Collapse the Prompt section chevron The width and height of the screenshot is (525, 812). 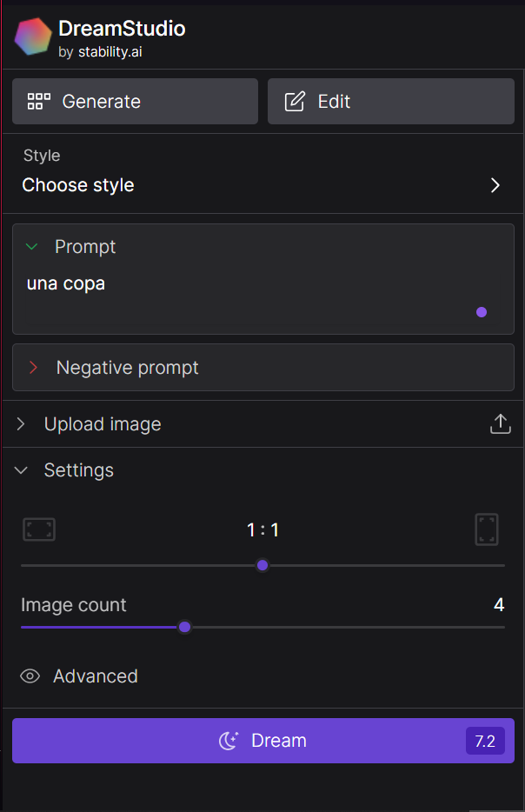coord(32,247)
